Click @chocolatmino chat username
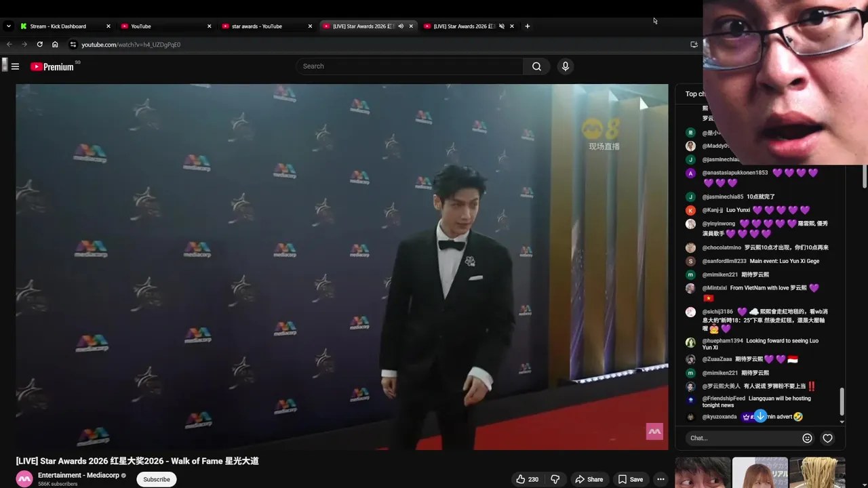 722,247
